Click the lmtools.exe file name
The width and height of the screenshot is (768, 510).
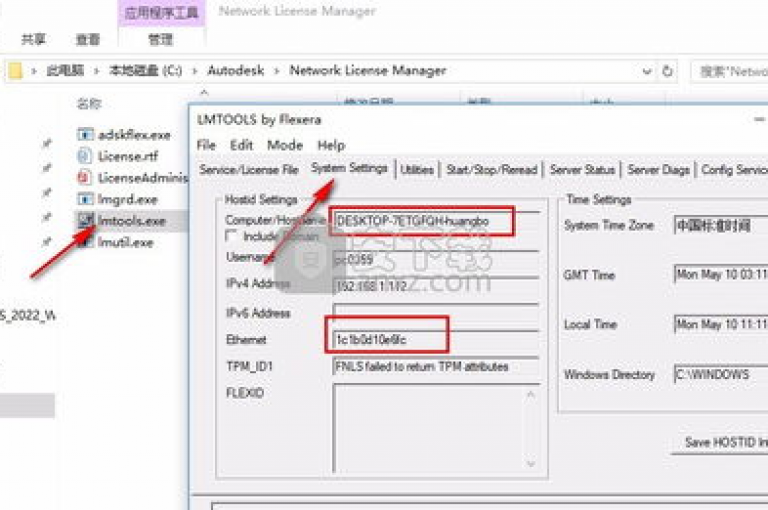(132, 221)
